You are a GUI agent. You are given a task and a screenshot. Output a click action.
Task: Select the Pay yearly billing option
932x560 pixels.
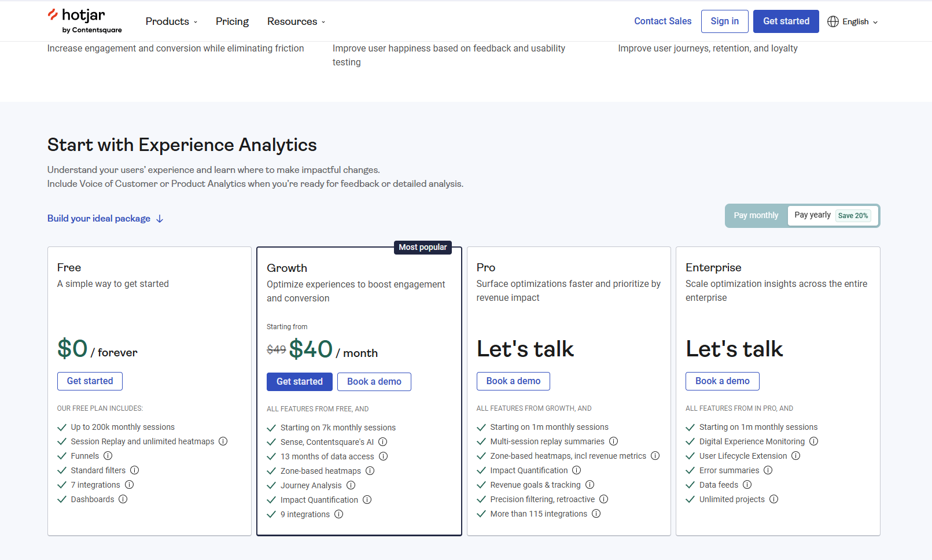click(x=812, y=215)
